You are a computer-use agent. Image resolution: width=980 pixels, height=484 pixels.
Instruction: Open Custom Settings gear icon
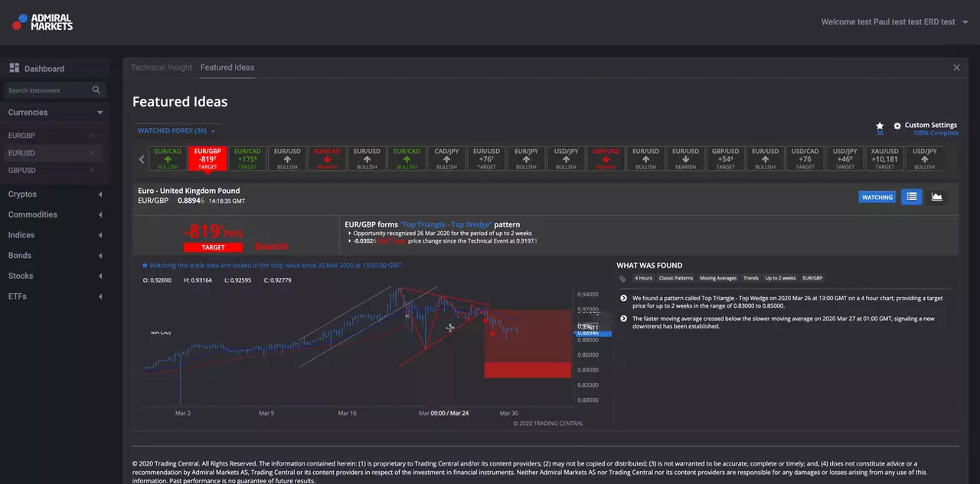pos(897,126)
